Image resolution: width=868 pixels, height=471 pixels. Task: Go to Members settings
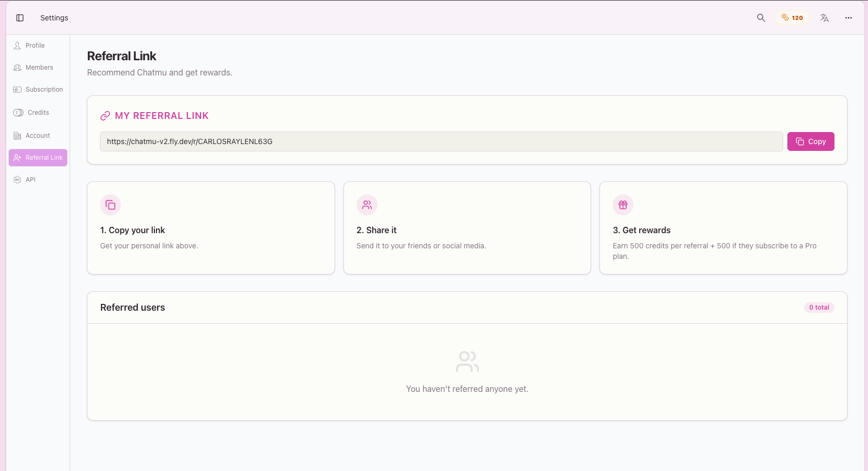point(39,68)
